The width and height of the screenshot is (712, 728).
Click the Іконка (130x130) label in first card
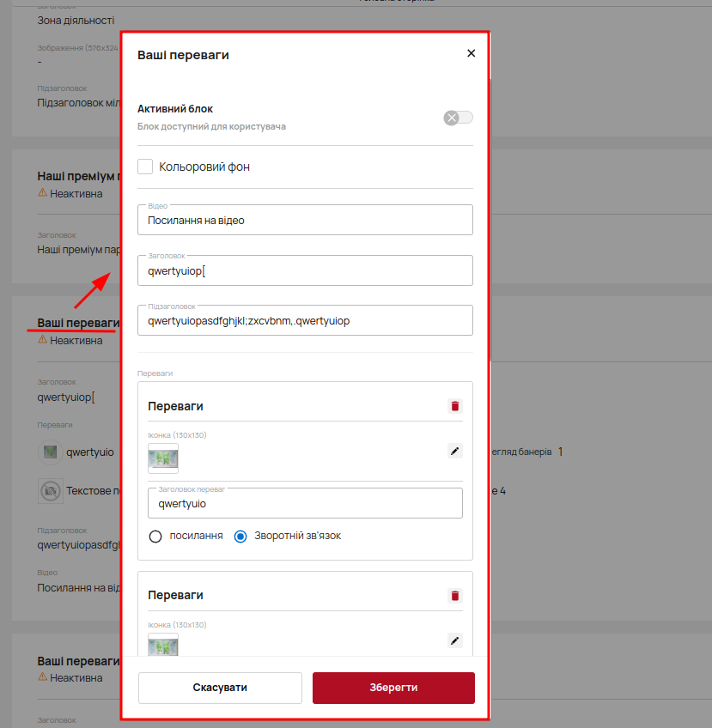click(x=177, y=435)
